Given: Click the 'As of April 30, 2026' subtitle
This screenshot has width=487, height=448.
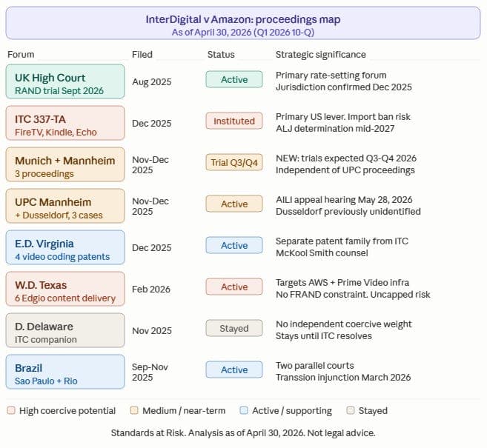Looking at the screenshot, I should tap(243, 33).
